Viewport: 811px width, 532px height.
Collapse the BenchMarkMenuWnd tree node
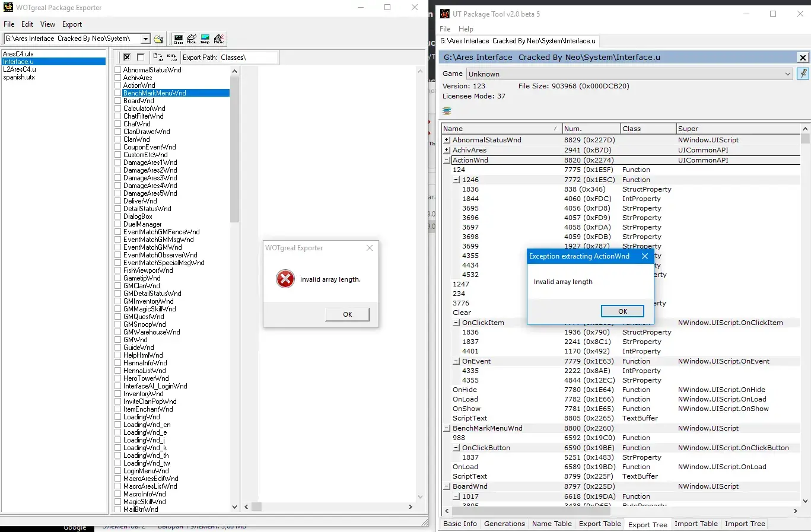447,428
